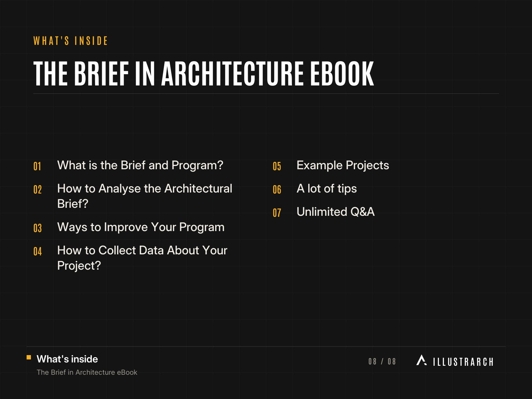Click the number 03 label
This screenshot has height=399, width=532.
(x=38, y=228)
